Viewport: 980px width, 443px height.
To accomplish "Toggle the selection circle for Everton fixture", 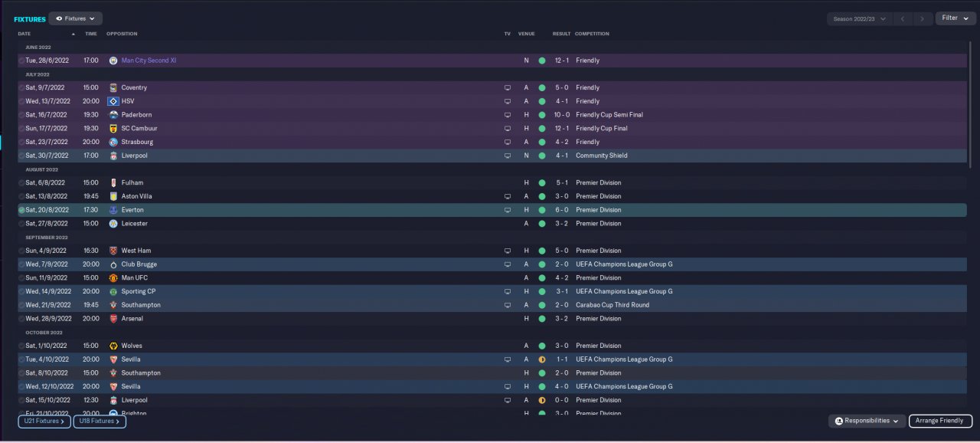I will (x=21, y=210).
